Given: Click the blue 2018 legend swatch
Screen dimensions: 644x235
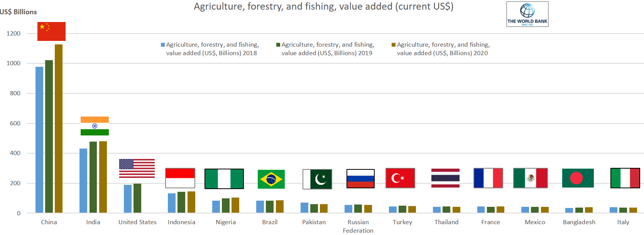Looking at the screenshot, I should 163,45.
